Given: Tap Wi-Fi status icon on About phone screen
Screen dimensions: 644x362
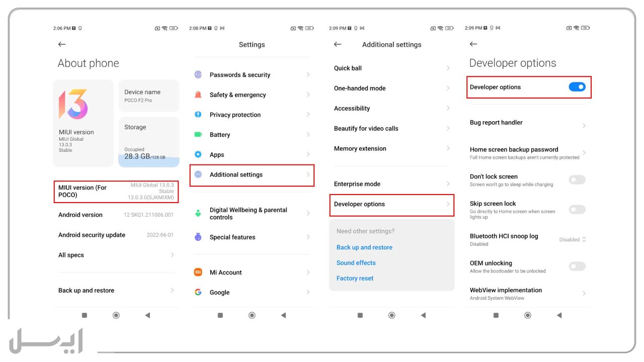Looking at the screenshot, I should click(x=165, y=28).
